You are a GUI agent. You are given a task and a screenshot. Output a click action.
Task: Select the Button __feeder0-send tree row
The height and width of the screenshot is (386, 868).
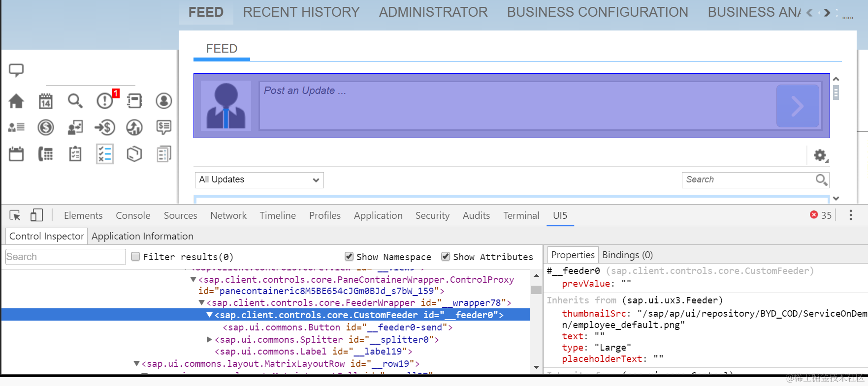337,327
